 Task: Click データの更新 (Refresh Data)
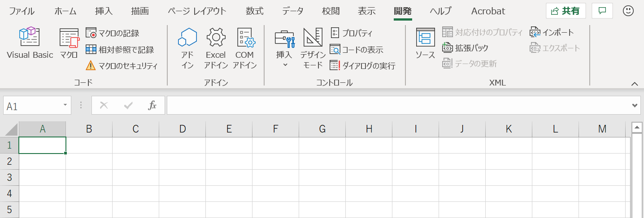coord(470,64)
